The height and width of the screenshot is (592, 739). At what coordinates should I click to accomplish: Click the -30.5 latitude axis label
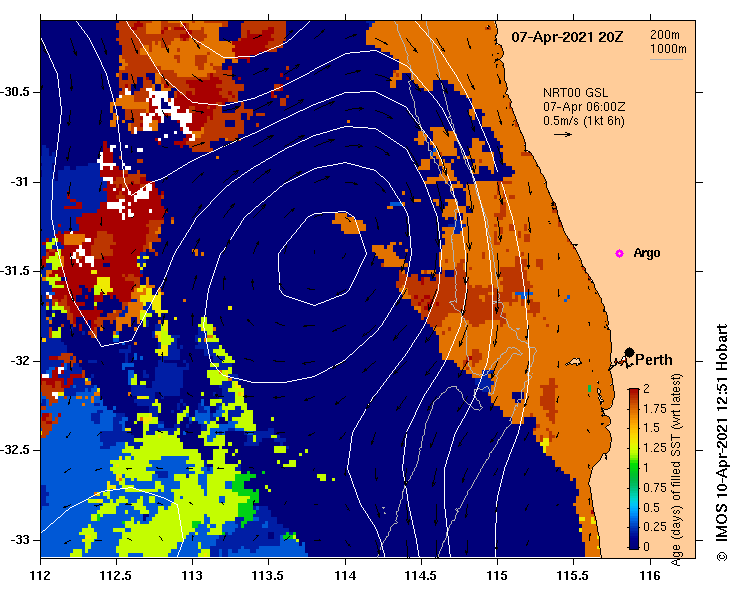pyautogui.click(x=16, y=92)
